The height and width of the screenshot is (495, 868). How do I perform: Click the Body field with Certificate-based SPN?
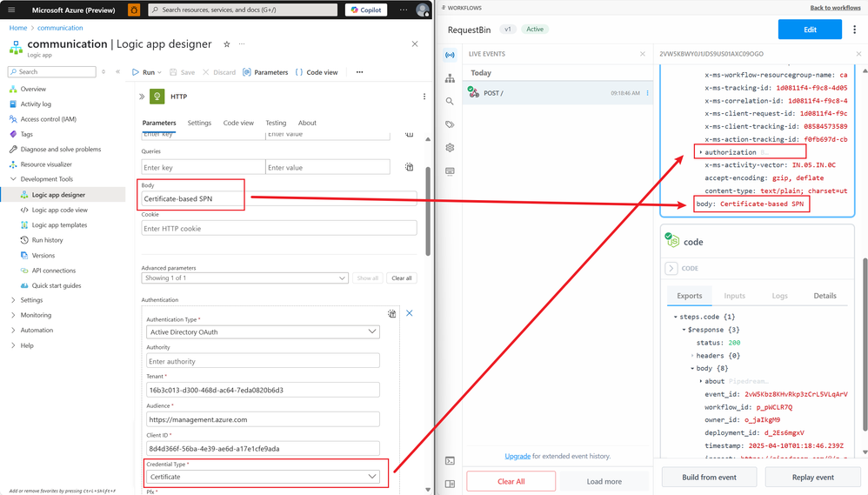pyautogui.click(x=279, y=198)
